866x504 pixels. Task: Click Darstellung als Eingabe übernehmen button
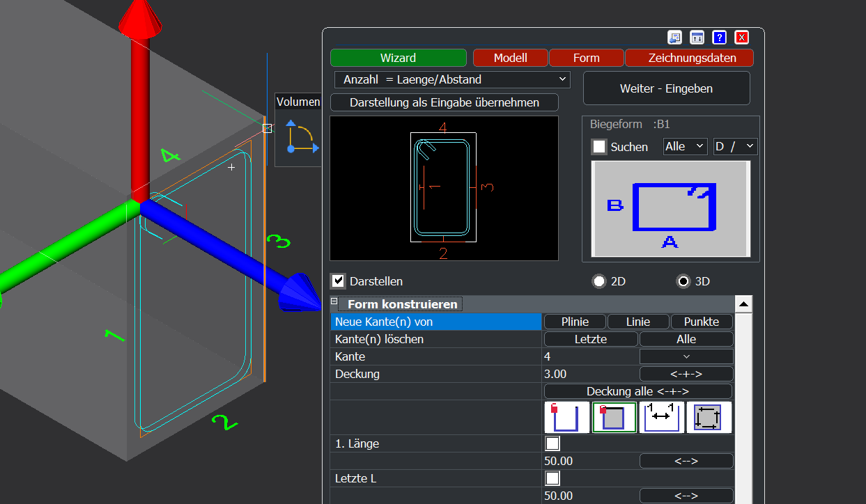pos(444,102)
